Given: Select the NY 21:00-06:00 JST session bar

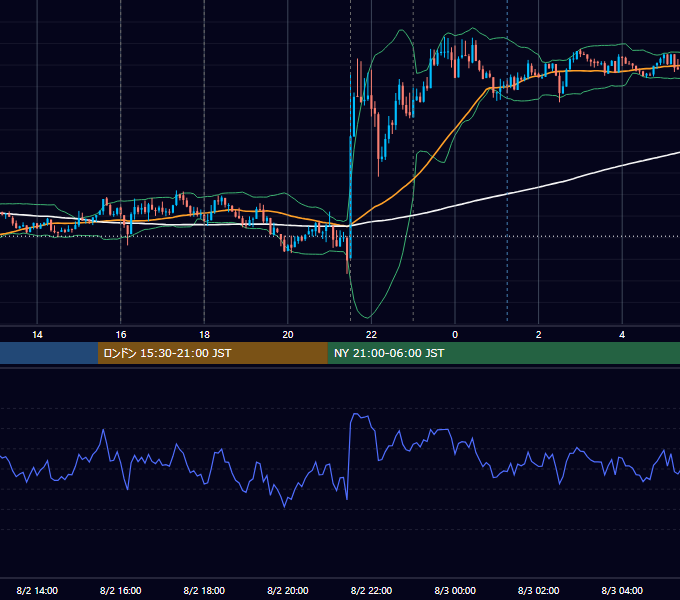Looking at the screenshot, I should [x=503, y=353].
